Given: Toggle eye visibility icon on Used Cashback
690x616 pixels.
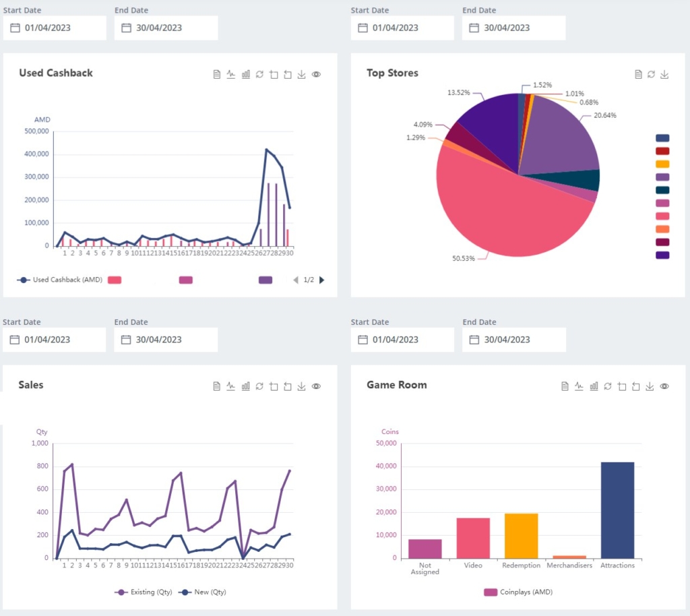Looking at the screenshot, I should (x=316, y=74).
